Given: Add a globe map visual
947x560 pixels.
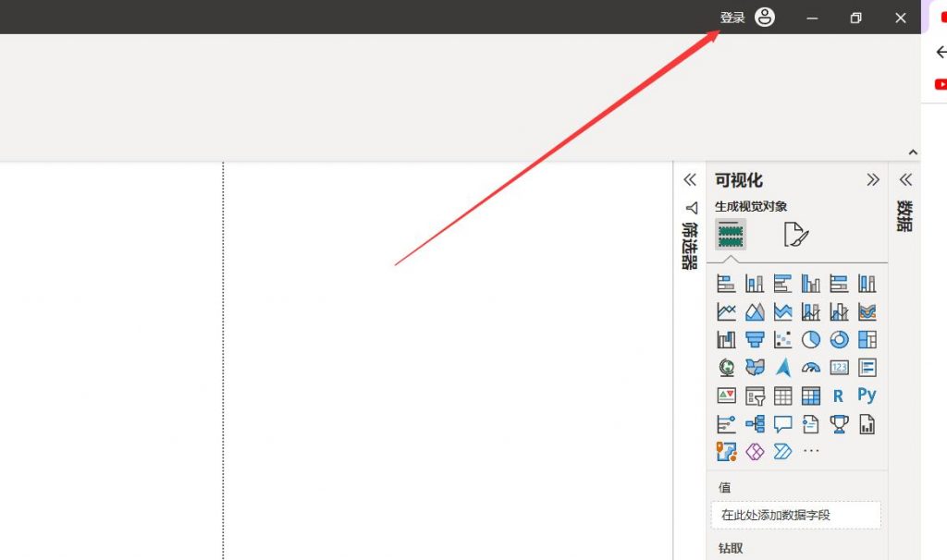Looking at the screenshot, I should point(726,368).
